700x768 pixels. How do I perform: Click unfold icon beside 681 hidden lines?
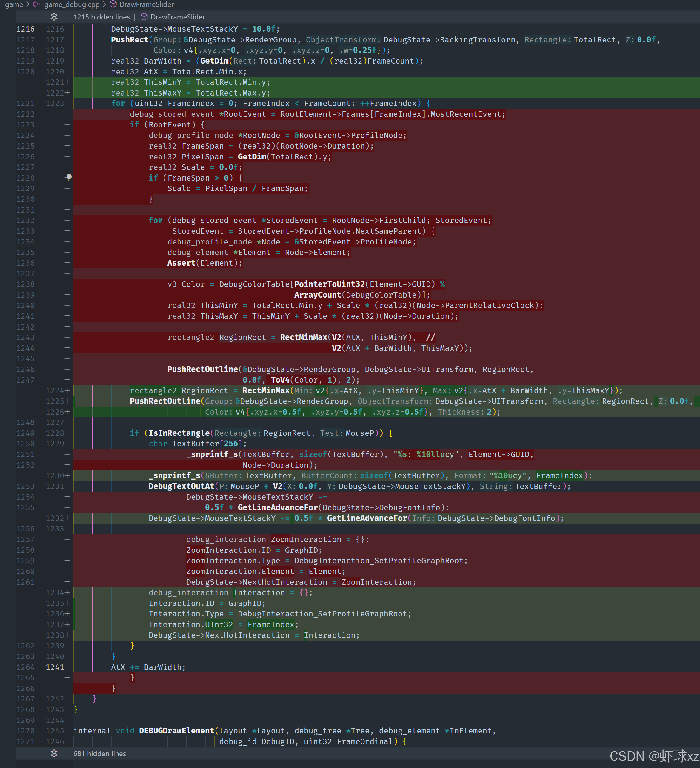pyautogui.click(x=54, y=754)
